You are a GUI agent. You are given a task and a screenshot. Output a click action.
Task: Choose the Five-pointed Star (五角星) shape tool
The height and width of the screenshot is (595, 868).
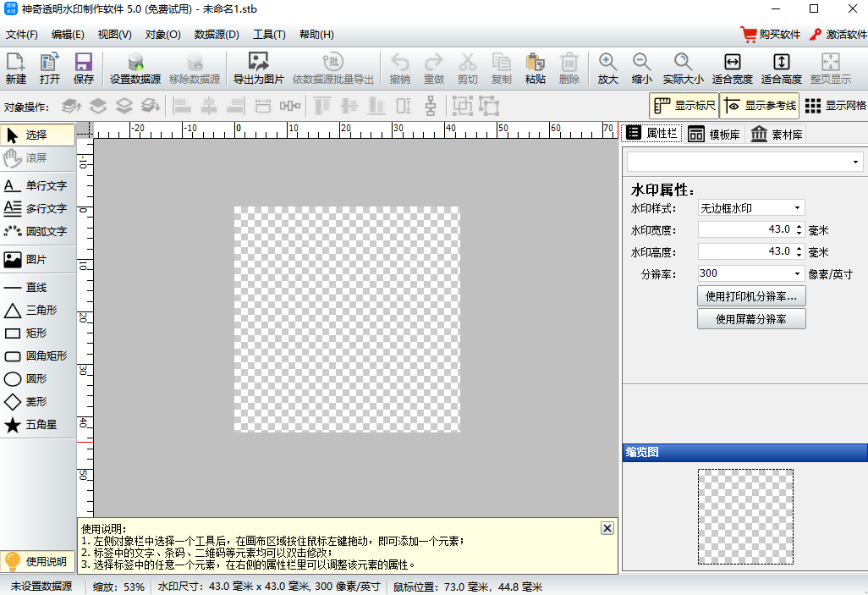pyautogui.click(x=36, y=425)
